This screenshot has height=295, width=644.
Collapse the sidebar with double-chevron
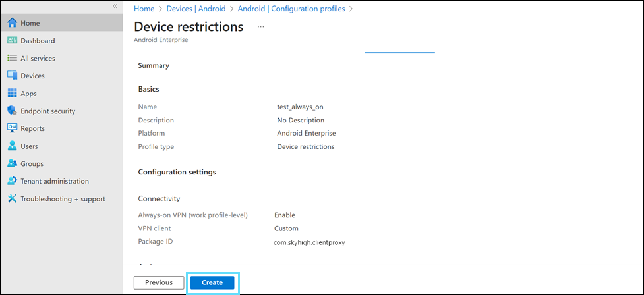click(115, 6)
